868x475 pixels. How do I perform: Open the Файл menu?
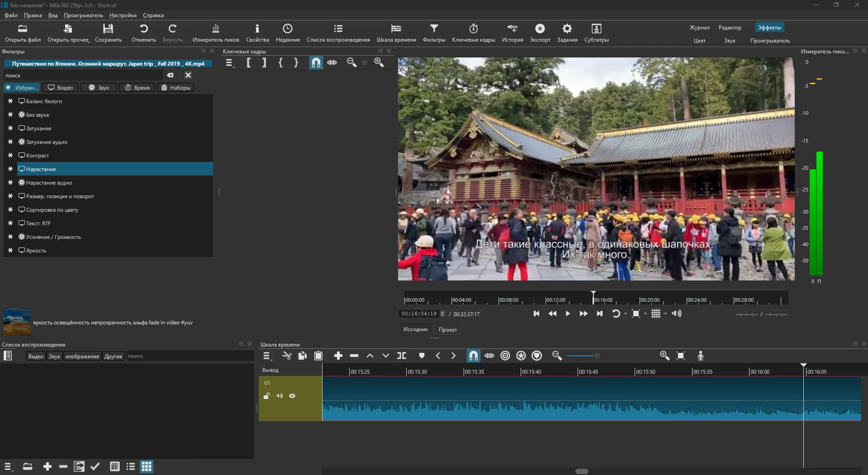tap(11, 15)
